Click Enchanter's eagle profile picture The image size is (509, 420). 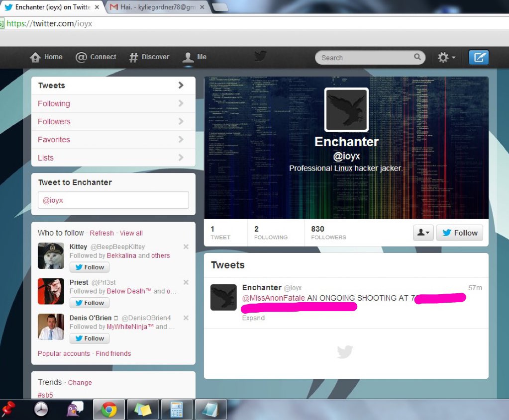click(x=346, y=110)
